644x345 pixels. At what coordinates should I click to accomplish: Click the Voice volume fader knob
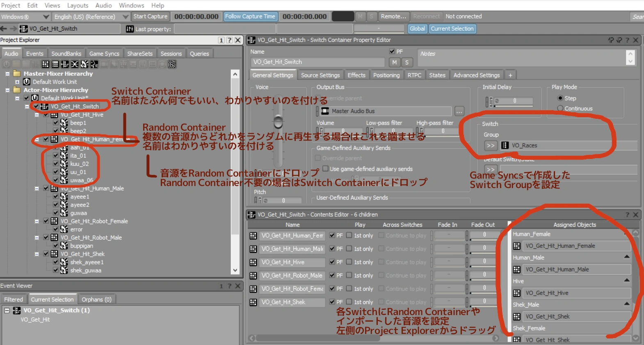(x=278, y=122)
